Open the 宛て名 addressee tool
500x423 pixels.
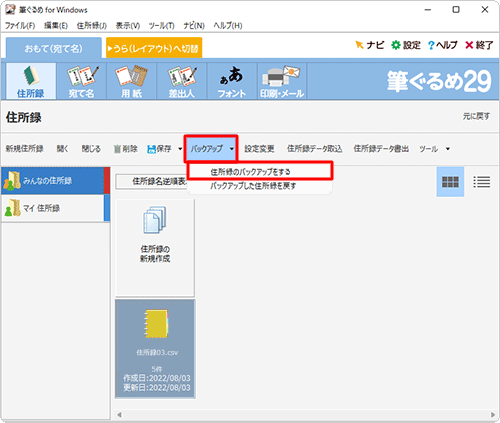82,81
